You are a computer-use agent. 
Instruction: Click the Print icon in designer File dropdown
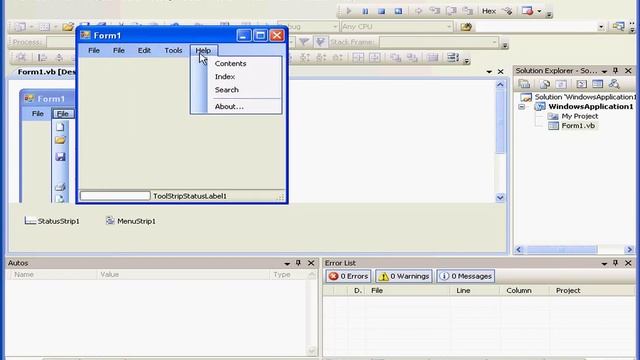pyautogui.click(x=60, y=187)
